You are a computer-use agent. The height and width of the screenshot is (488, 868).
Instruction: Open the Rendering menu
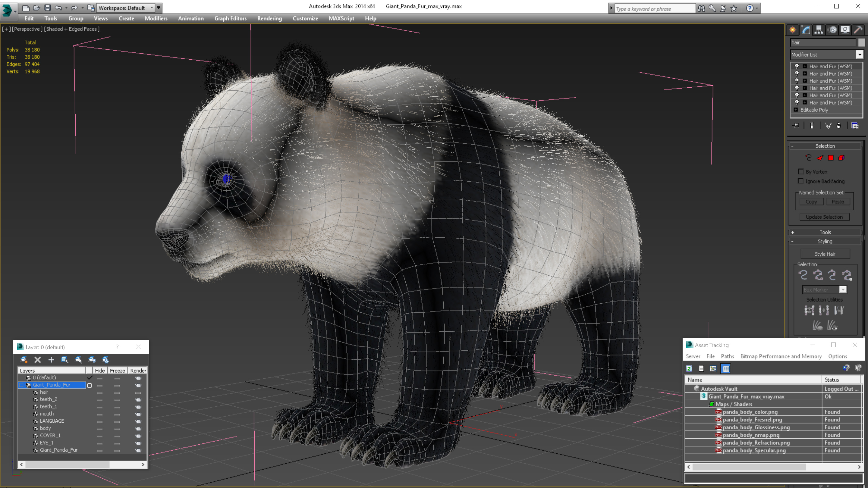click(x=269, y=18)
